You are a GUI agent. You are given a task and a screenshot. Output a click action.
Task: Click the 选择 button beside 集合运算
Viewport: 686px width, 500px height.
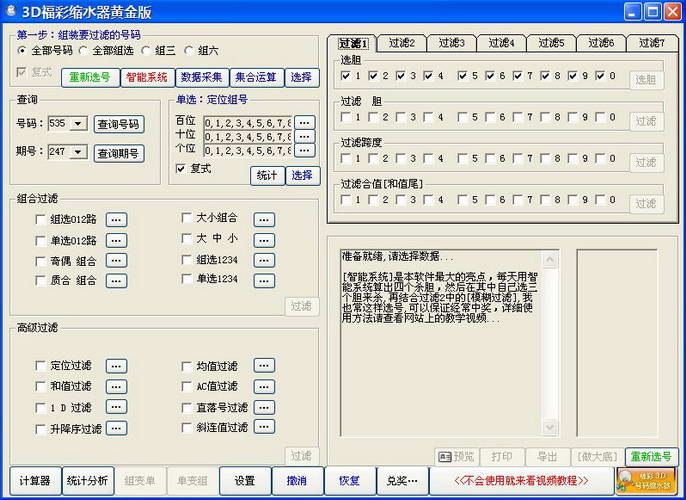click(x=301, y=78)
